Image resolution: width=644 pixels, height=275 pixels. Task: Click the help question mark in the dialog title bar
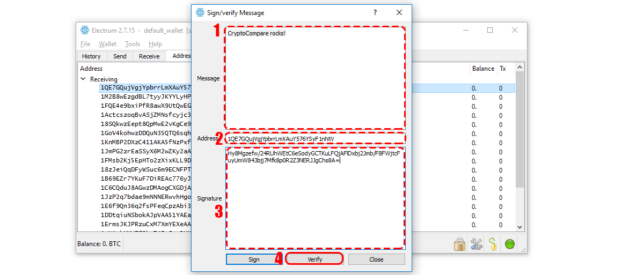pos(375,12)
